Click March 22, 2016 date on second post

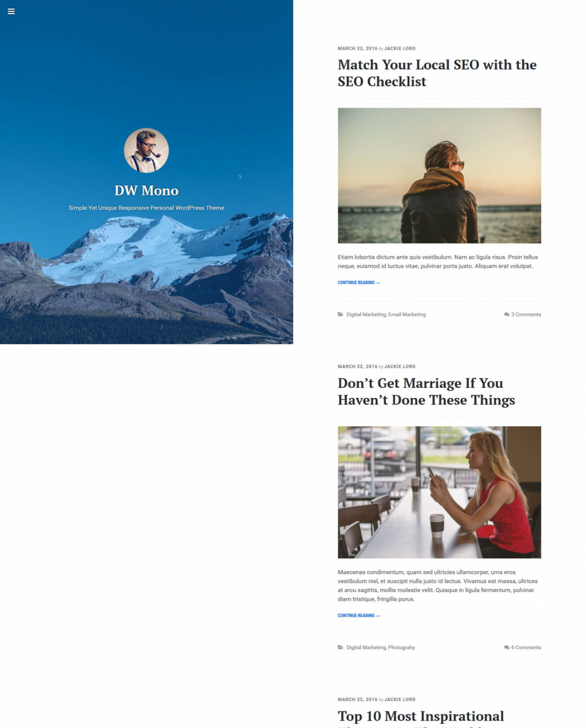click(358, 367)
